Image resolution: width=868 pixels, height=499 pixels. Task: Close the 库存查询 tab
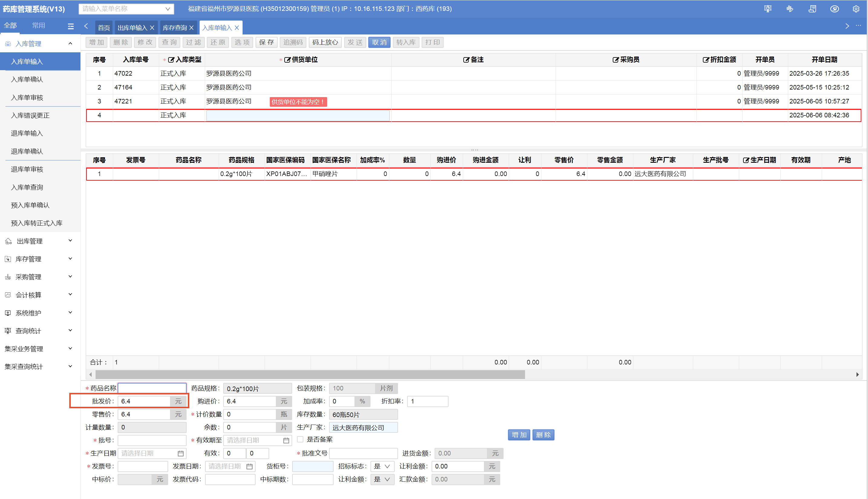(191, 28)
